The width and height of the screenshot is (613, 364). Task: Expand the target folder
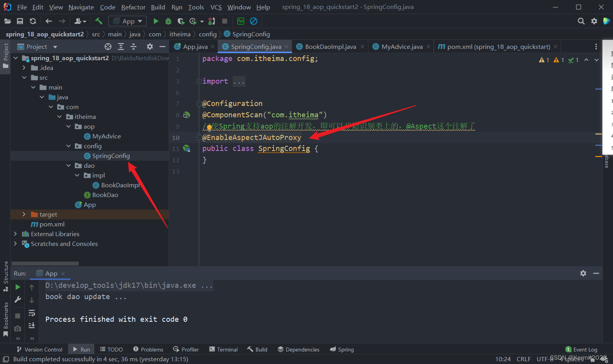coord(24,214)
